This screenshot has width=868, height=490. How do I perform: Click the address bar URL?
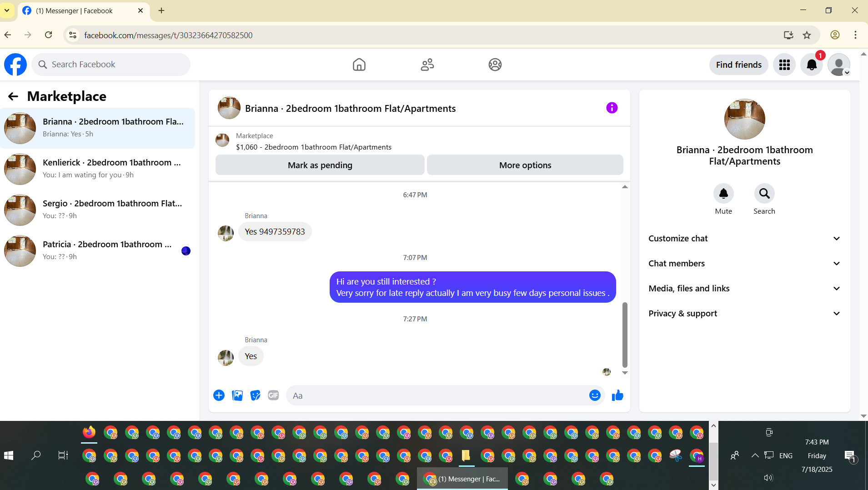(x=168, y=35)
